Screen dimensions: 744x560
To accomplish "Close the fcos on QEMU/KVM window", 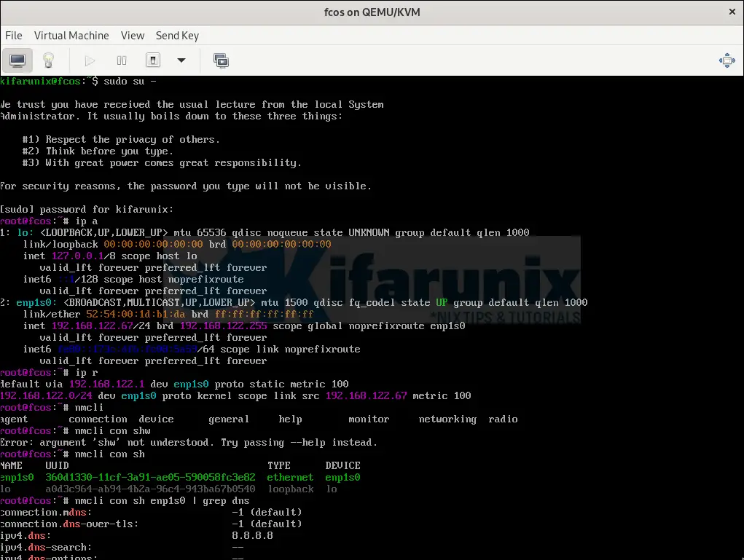I will [732, 12].
